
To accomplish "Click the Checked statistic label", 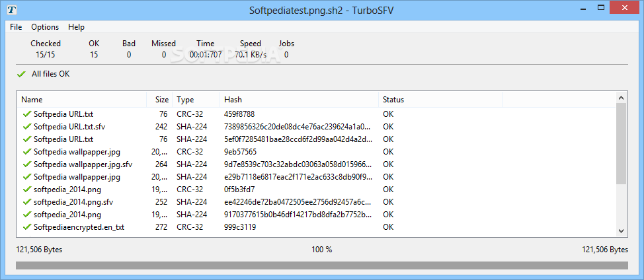I will pos(46,44).
